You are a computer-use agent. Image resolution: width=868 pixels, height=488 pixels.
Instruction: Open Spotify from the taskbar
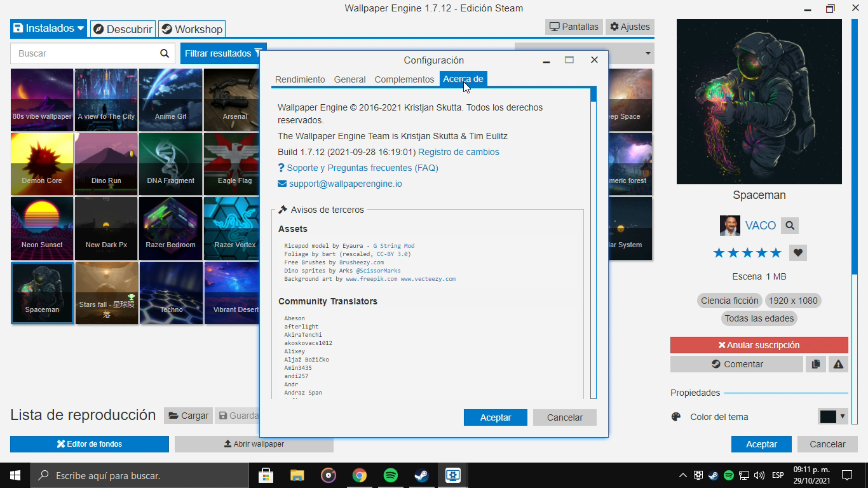click(x=391, y=475)
